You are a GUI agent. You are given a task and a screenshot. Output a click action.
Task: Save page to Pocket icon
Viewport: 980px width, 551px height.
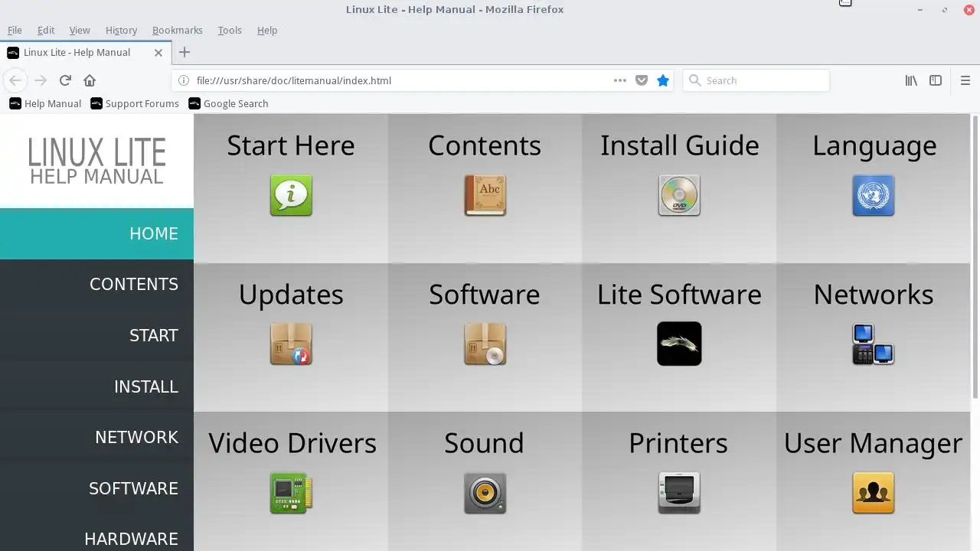[642, 80]
